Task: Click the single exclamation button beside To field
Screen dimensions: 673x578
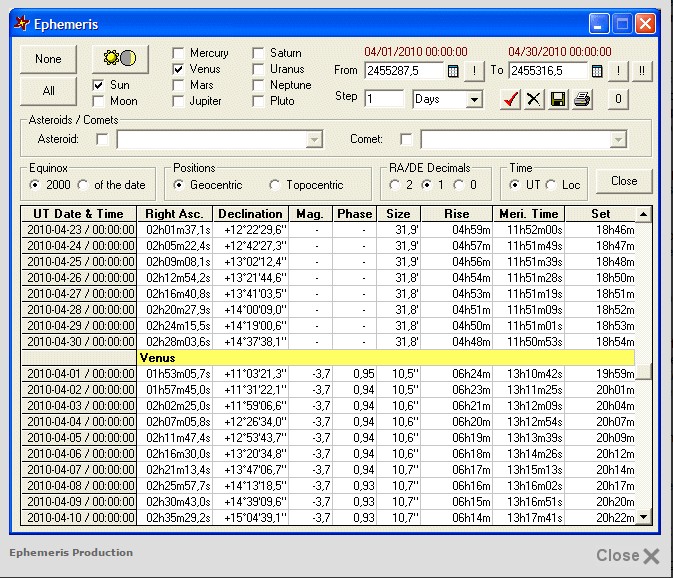Action: [x=618, y=71]
